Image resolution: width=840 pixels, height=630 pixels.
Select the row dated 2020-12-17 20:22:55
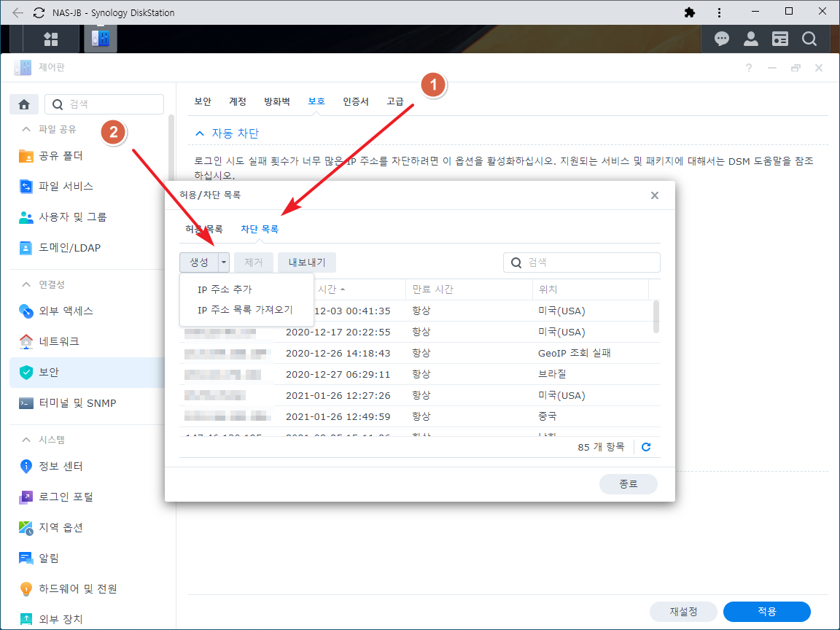point(420,332)
